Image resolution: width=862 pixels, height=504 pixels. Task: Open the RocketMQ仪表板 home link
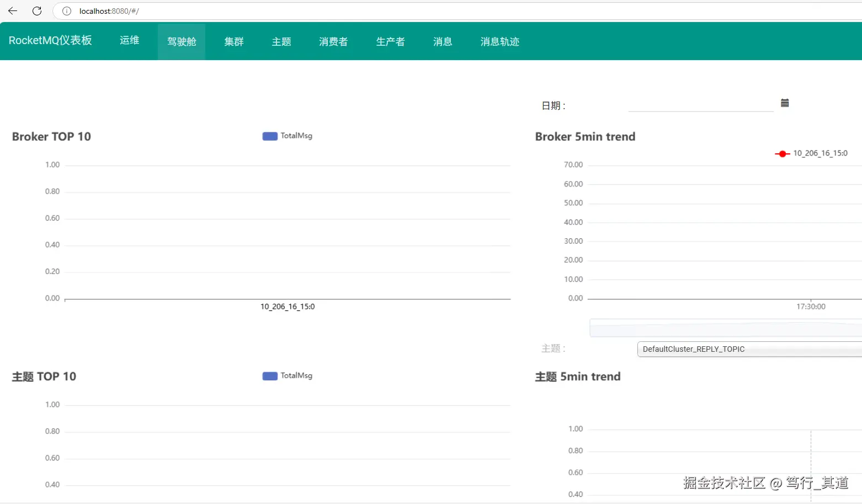click(50, 41)
